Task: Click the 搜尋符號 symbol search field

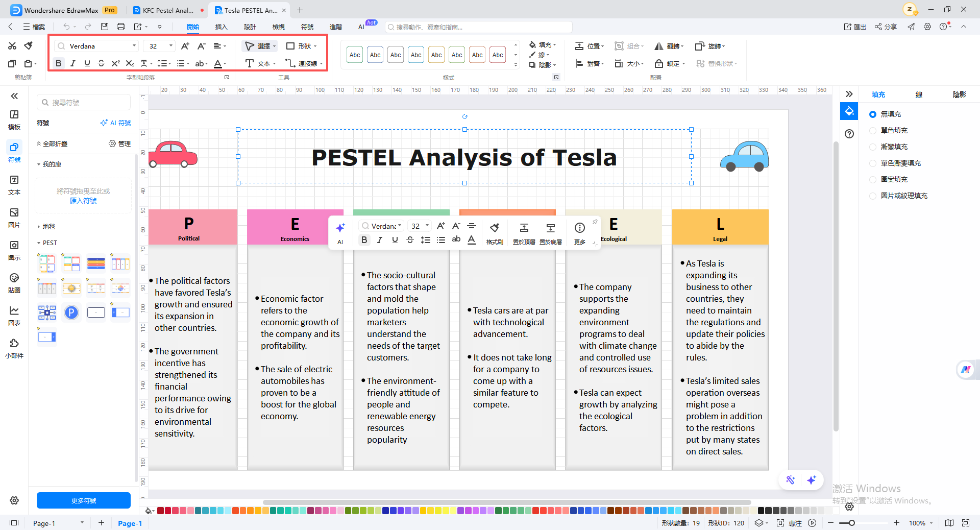Action: (x=84, y=103)
